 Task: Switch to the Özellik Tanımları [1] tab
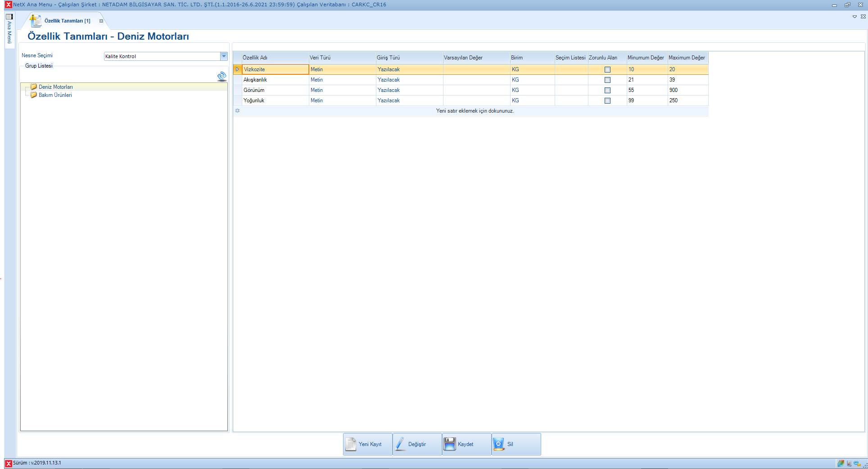[x=67, y=21]
